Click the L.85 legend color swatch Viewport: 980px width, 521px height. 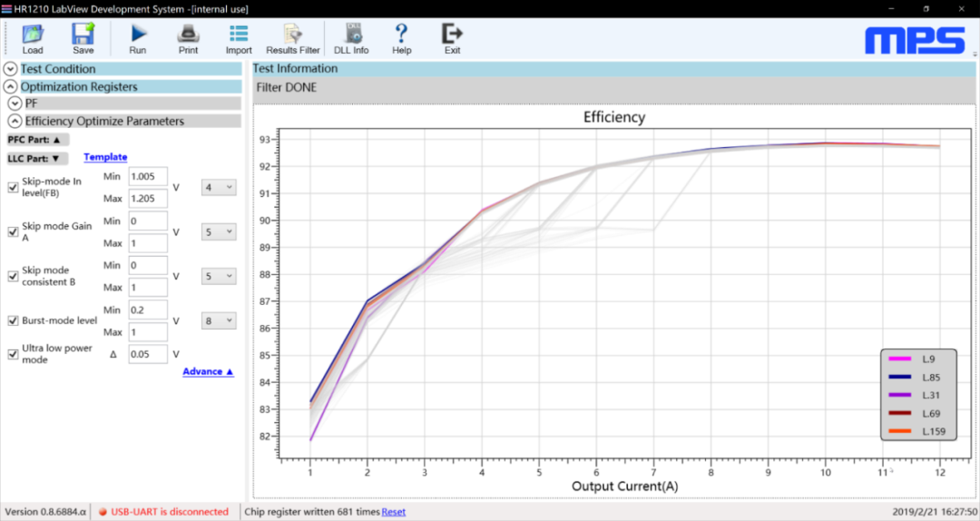902,377
